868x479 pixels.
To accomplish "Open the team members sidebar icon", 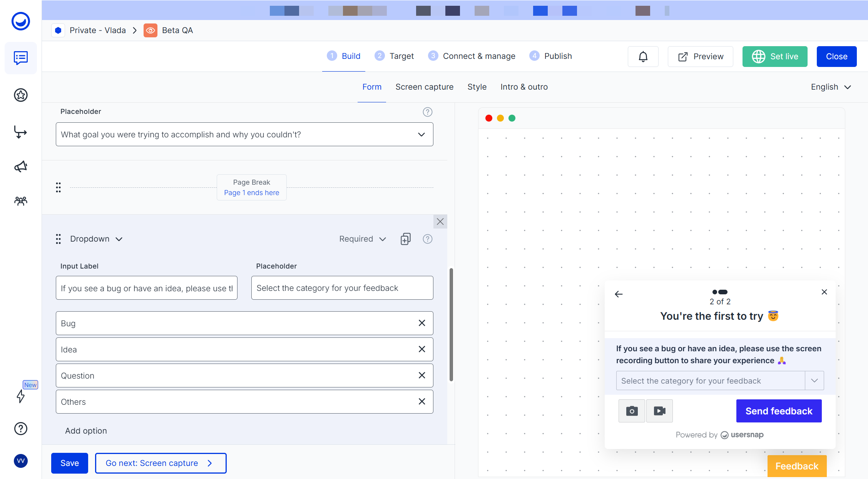I will (x=21, y=201).
